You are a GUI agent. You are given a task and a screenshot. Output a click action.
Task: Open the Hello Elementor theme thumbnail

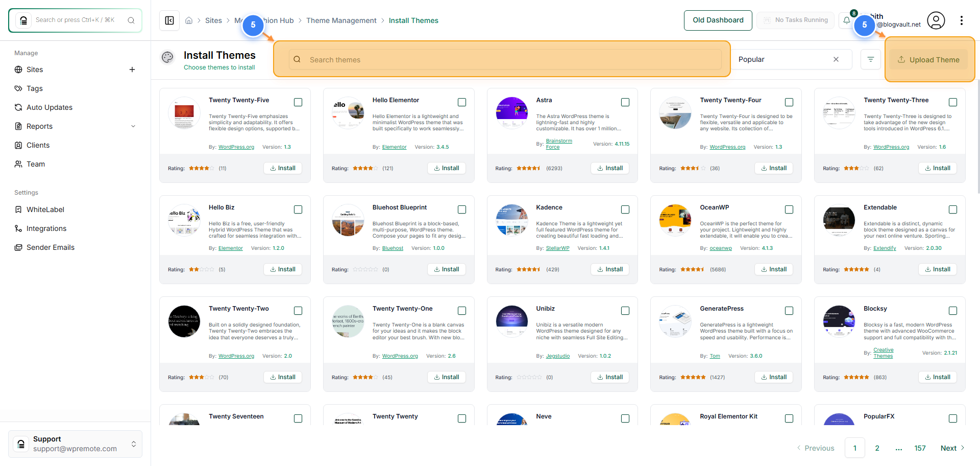[x=348, y=113]
